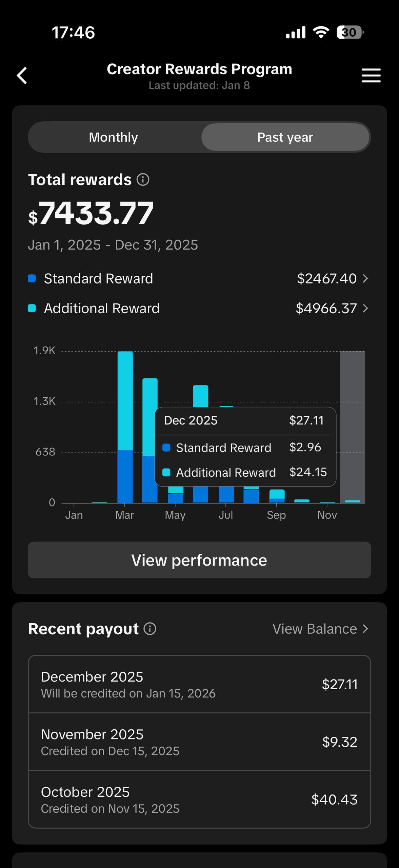Expand Standard Reward $2467.40 details chevron

pyautogui.click(x=365, y=279)
